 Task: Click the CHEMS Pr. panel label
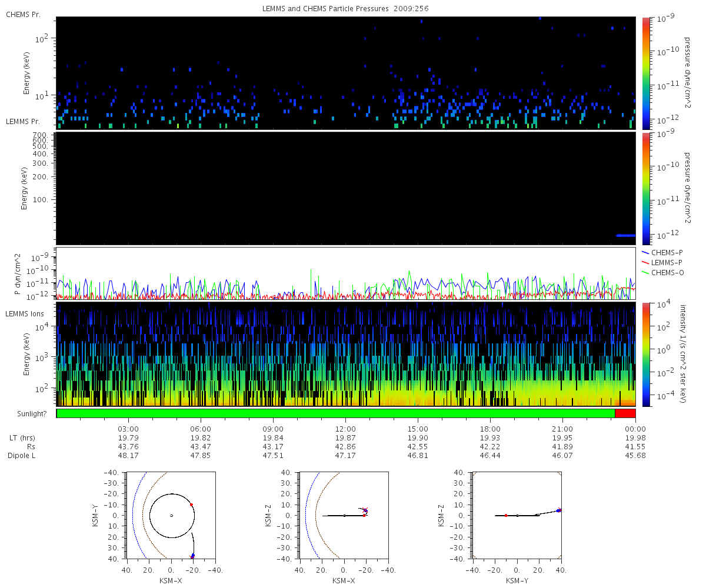[x=23, y=14]
